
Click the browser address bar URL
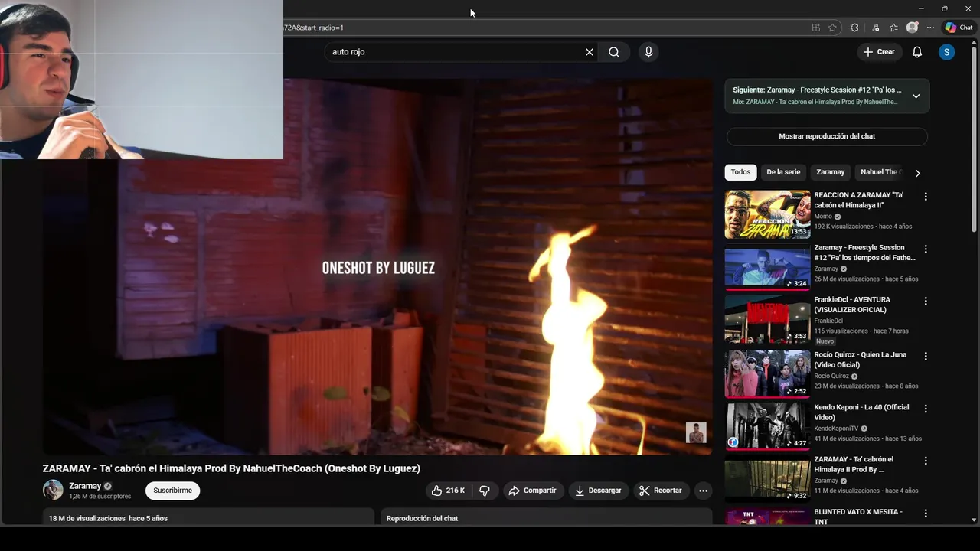(x=544, y=28)
